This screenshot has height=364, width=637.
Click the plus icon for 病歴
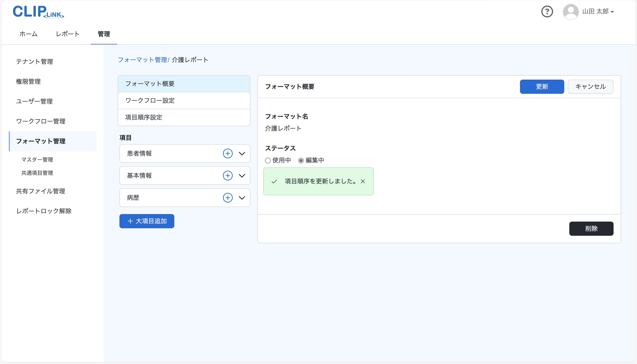[x=228, y=198]
